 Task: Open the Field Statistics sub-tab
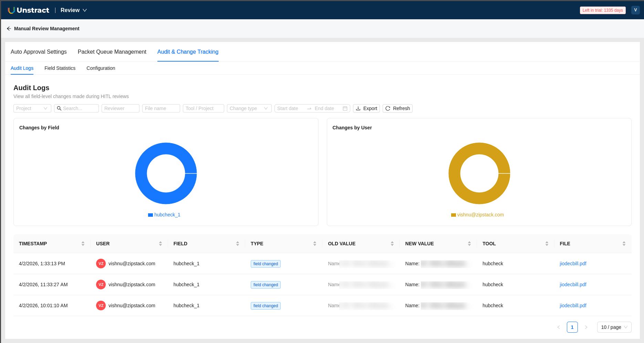tap(60, 68)
